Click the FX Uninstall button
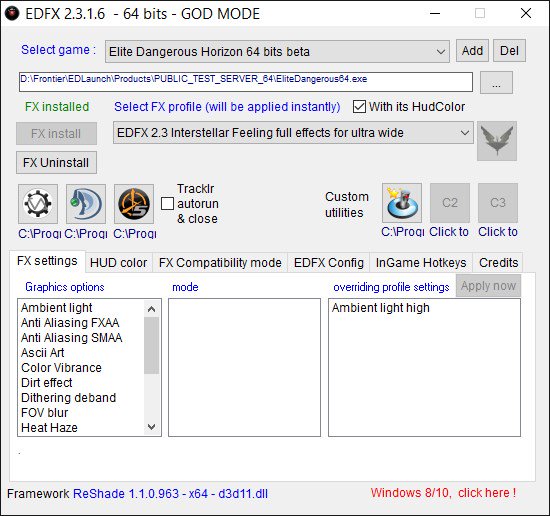The image size is (550, 516). tap(56, 163)
